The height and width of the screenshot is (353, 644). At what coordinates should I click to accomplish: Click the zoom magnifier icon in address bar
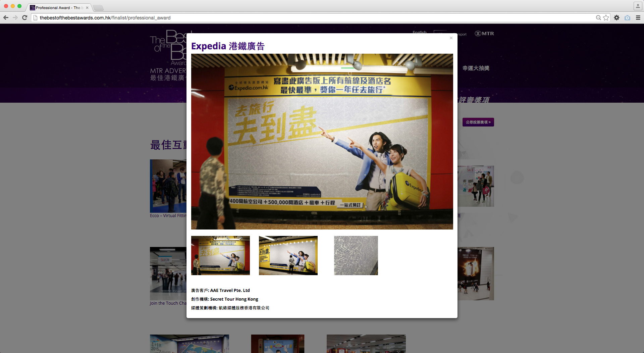pyautogui.click(x=598, y=18)
